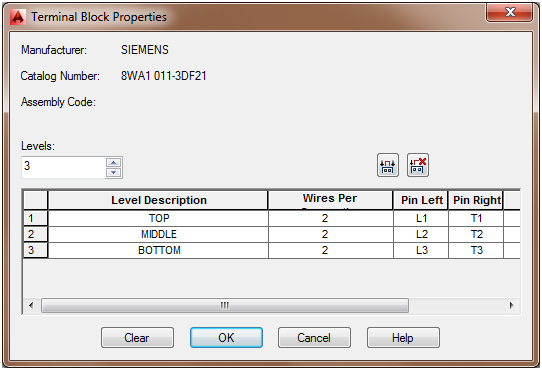Viewport: 542px width, 370px height.
Task: Increase Levels with the up spinner arrow
Action: pos(113,162)
